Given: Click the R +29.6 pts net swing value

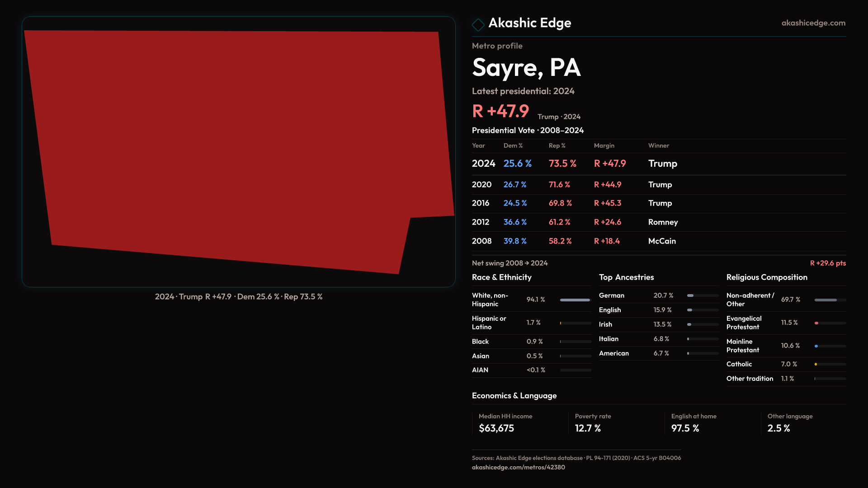Looking at the screenshot, I should click(x=827, y=263).
